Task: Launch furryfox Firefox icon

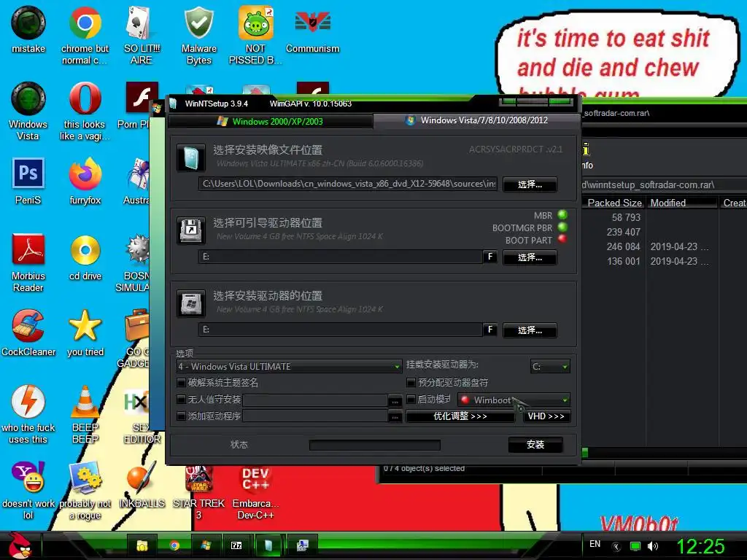Action: pos(85,181)
